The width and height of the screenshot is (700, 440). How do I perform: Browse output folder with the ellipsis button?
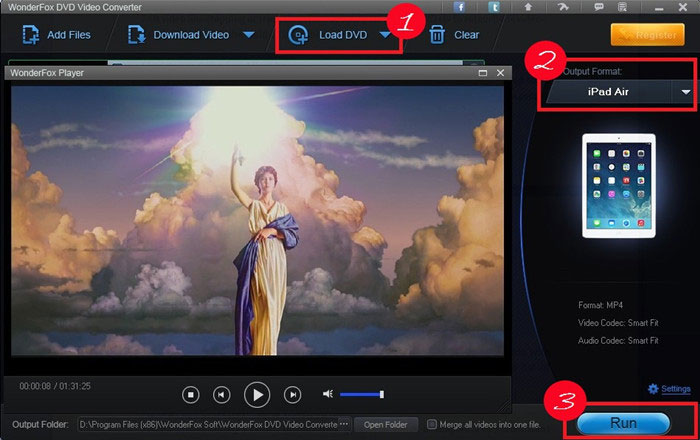[x=344, y=424]
